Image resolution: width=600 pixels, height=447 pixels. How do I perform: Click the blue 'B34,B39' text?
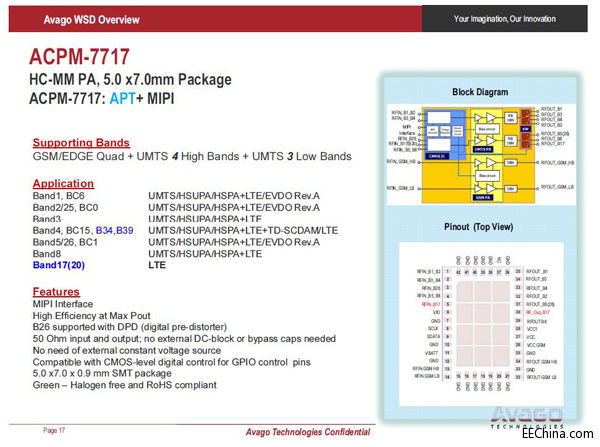click(x=114, y=230)
